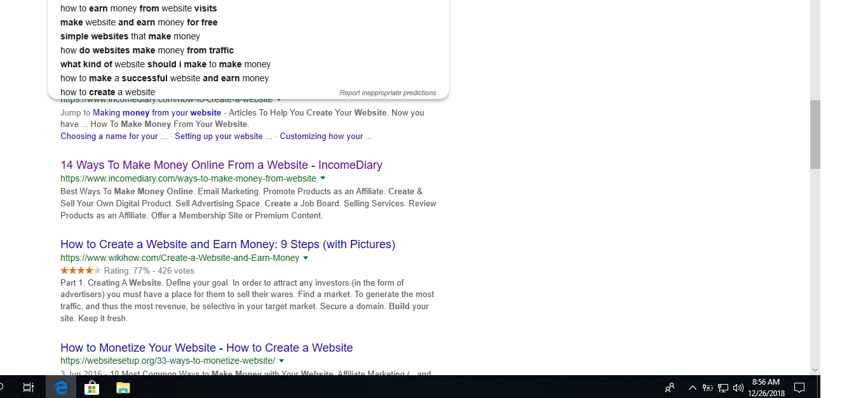This screenshot has height=398, width=868.
Task: Click the wikiHow star rating
Action: point(81,270)
